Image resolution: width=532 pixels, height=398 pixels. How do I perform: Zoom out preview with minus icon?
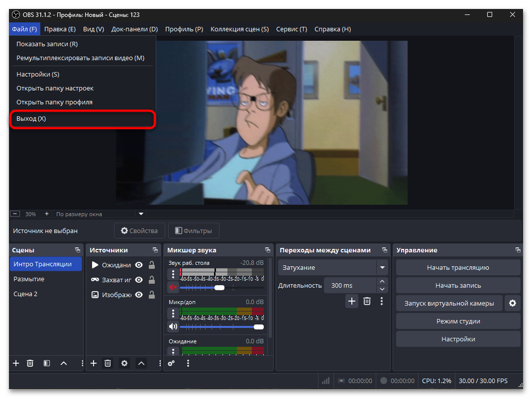(15, 214)
